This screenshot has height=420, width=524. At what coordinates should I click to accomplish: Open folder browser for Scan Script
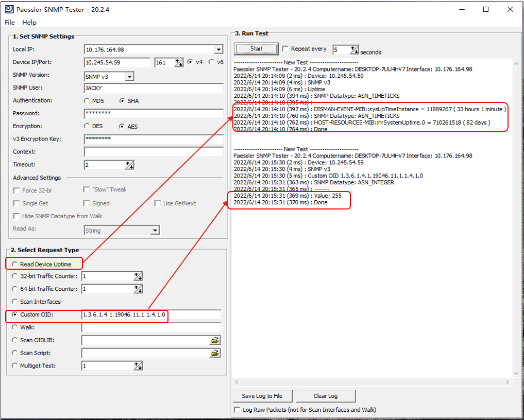pyautogui.click(x=215, y=353)
